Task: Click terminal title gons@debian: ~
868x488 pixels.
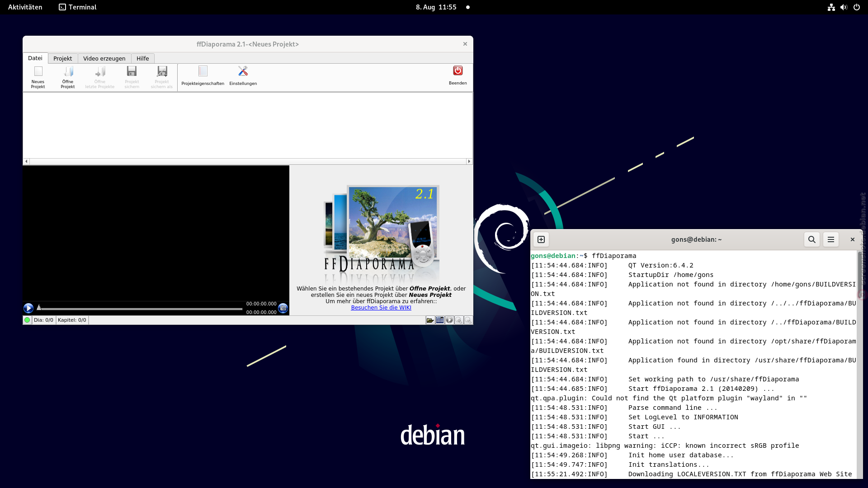Action: coord(696,239)
